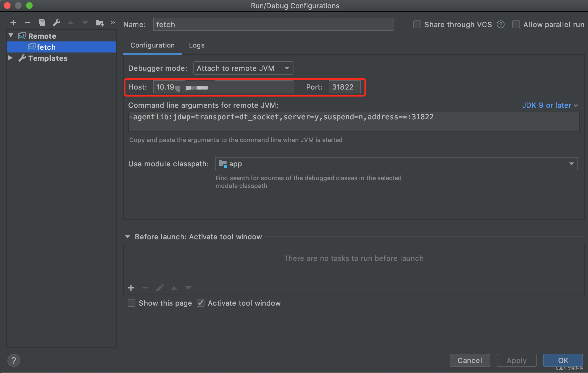Confirm with the OK button

coord(563,360)
